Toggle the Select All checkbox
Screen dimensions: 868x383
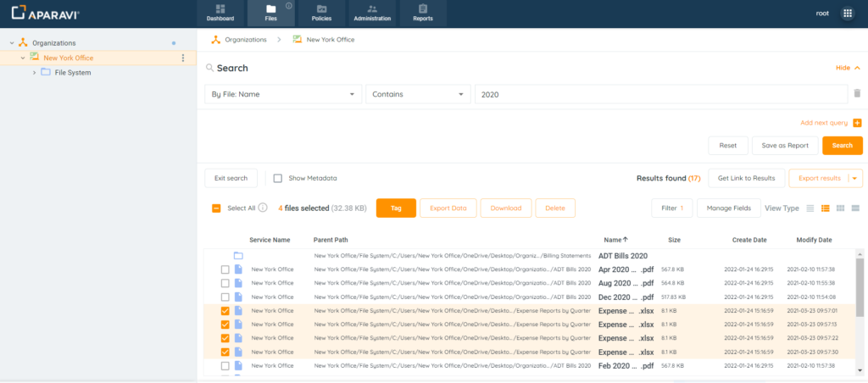(216, 208)
